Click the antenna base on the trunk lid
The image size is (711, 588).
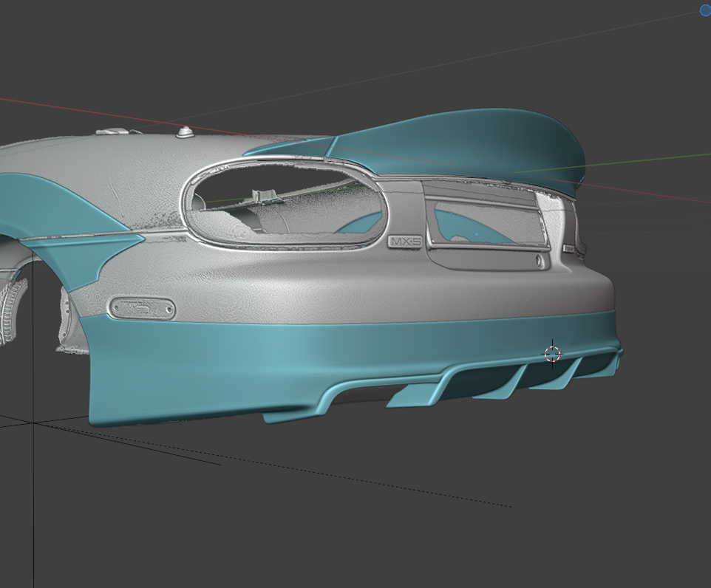pos(184,132)
